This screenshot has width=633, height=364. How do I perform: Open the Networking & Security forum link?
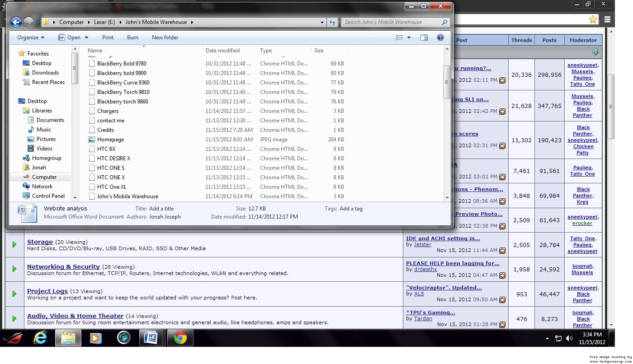coord(63,266)
